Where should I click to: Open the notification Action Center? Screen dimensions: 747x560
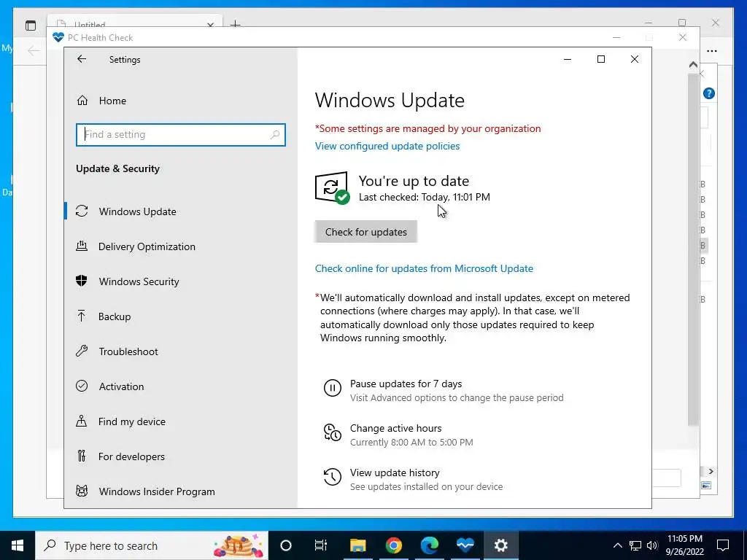(x=723, y=545)
